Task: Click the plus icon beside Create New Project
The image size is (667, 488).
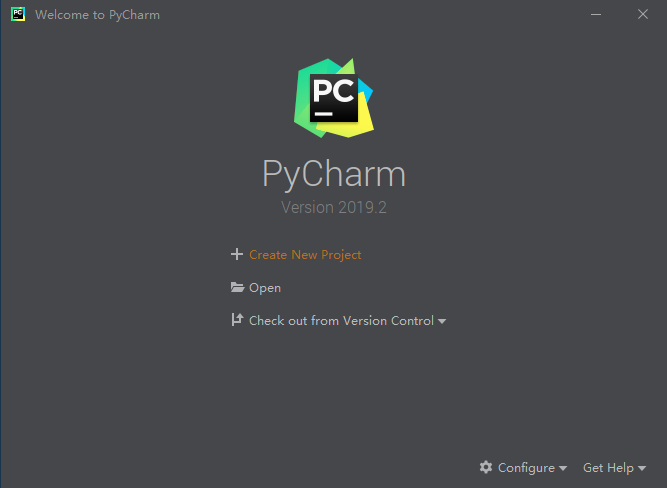Action: pyautogui.click(x=237, y=254)
